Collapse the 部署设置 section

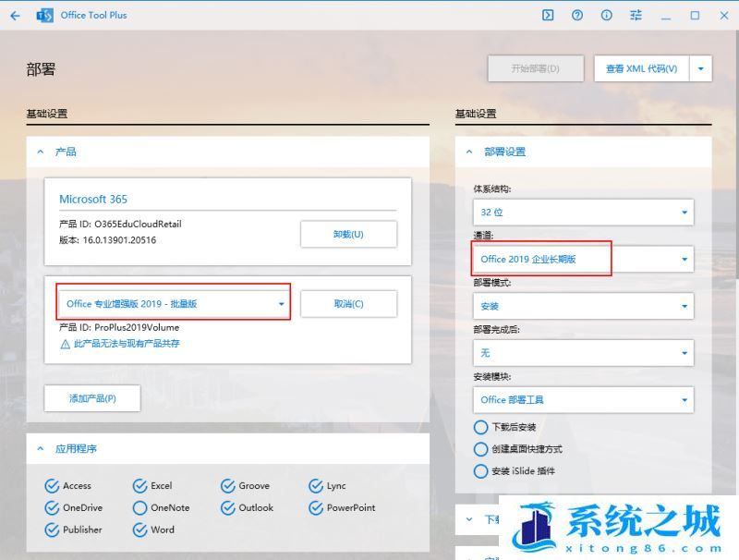coord(469,152)
